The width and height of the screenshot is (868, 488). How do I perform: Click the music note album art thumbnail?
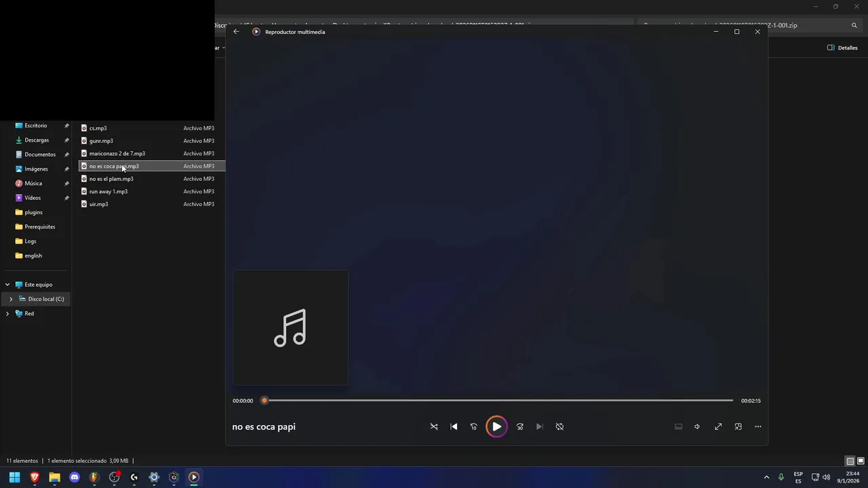pos(290,327)
